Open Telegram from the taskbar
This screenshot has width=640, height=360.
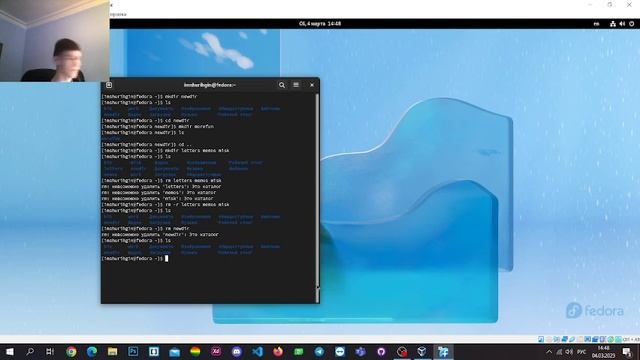tap(319, 351)
